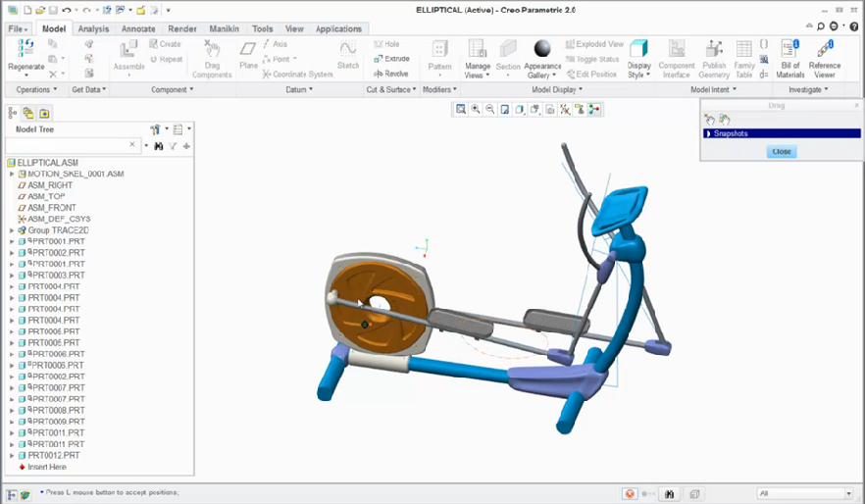Open the Pattern tool
Viewport: 865px width, 504px height.
click(439, 55)
